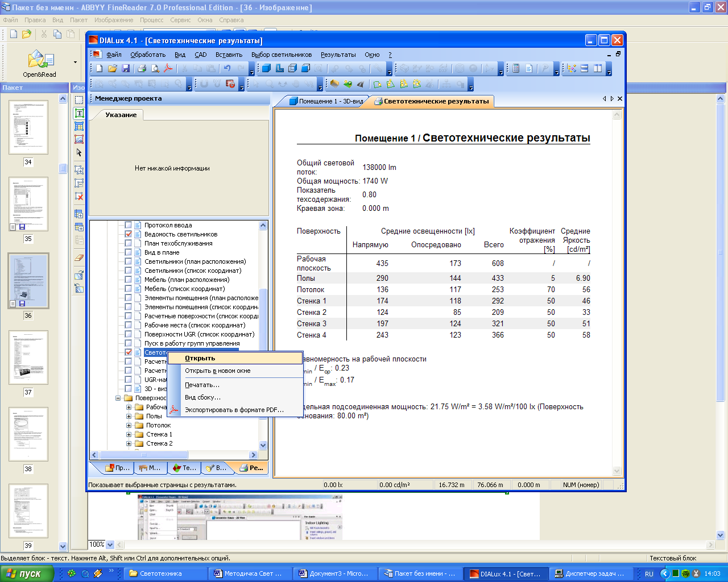Toggle checkbox for Поверхности UGR (список координат)
The width and height of the screenshot is (728, 582).
click(128, 334)
